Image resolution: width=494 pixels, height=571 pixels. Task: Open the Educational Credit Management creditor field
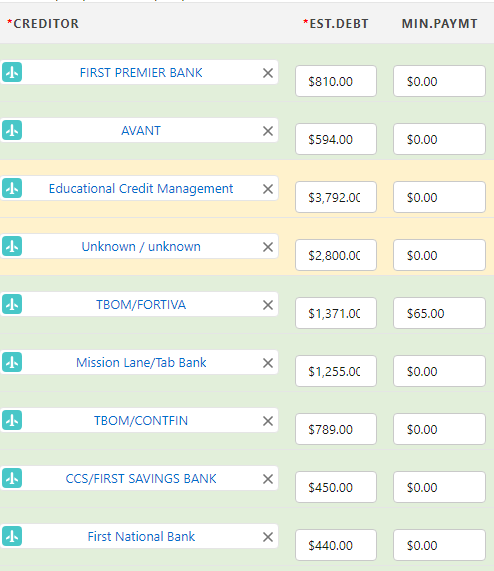pyautogui.click(x=141, y=188)
